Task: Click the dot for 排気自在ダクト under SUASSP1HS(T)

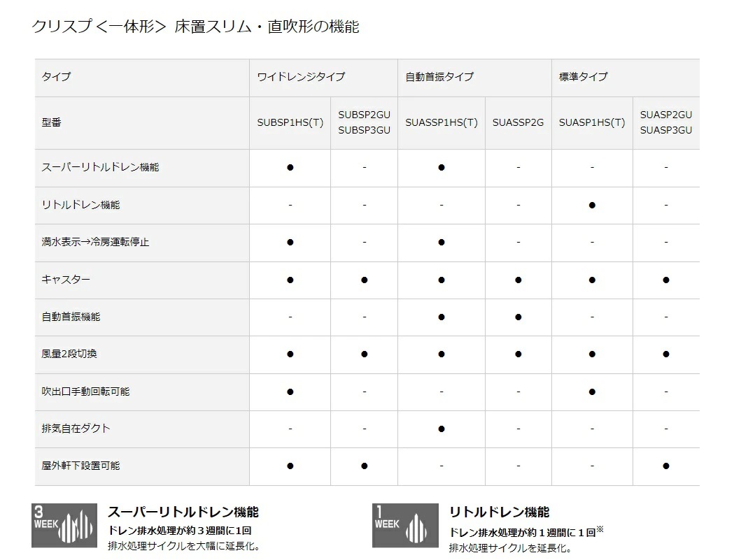Action: point(442,429)
